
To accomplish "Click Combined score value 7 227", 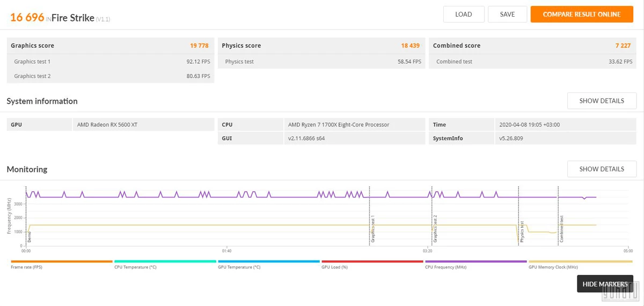I will [623, 46].
